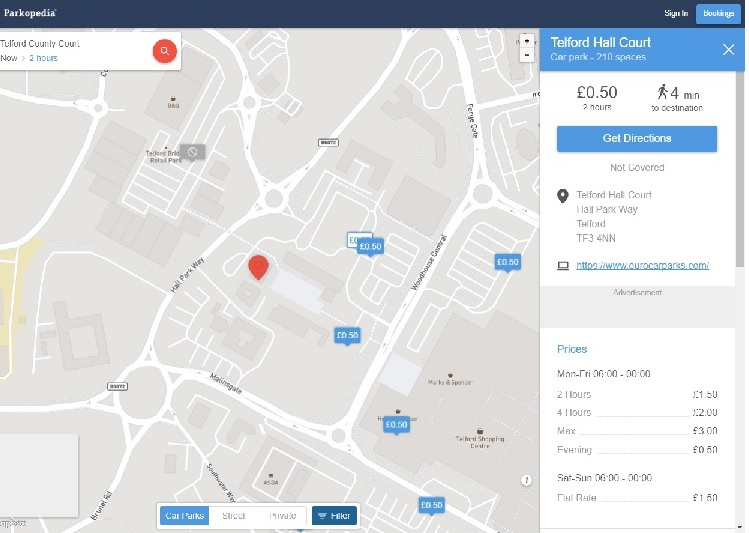The image size is (749, 533).
Task: Click Sign in in the header
Action: [677, 13]
